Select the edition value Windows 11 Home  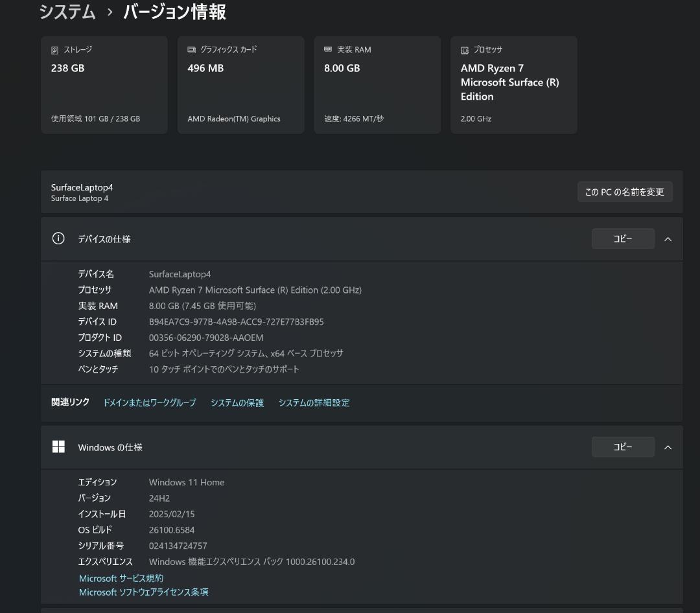187,482
